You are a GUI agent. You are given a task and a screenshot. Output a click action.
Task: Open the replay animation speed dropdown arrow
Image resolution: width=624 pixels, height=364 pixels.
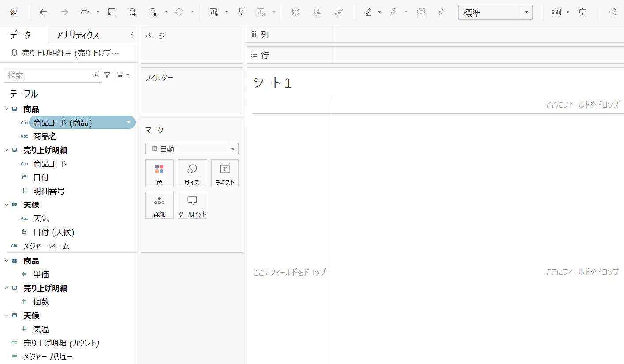point(98,12)
